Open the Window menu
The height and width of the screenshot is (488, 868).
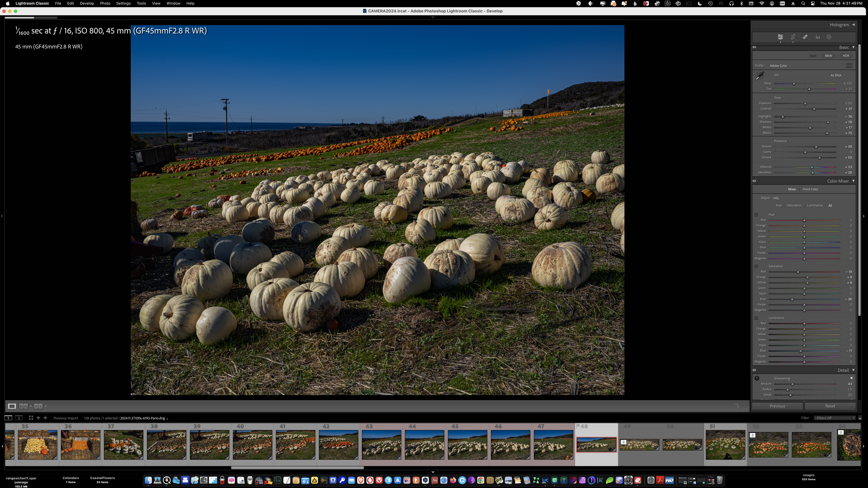click(x=173, y=3)
